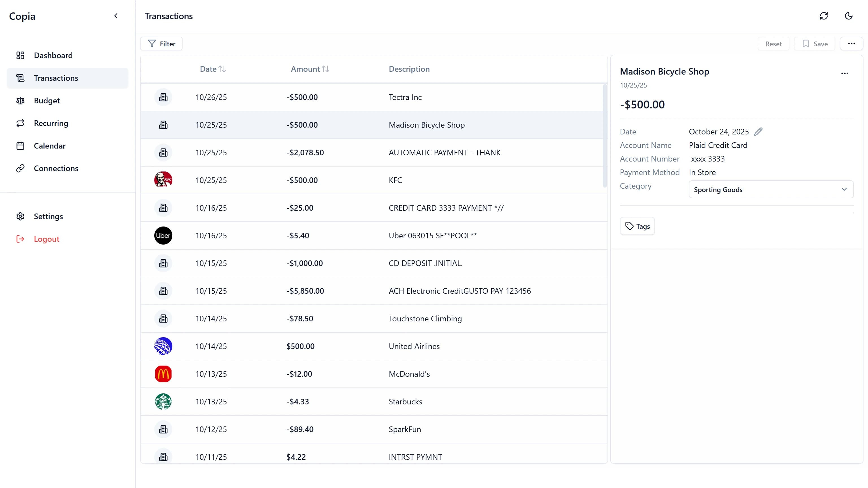
Task: Open the Connections page
Action: pos(56,168)
